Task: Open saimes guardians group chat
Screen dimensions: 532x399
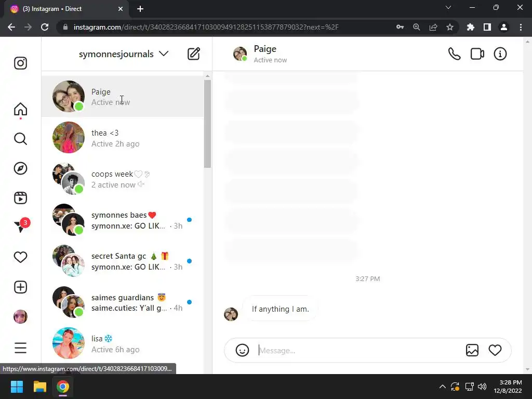Action: coord(123,302)
